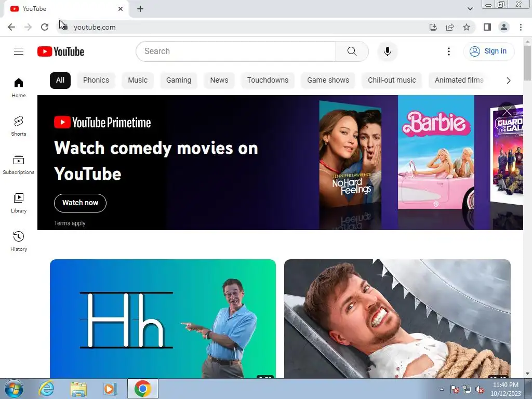Image resolution: width=532 pixels, height=399 pixels.
Task: Toggle Chrome side panel
Action: coord(487,27)
